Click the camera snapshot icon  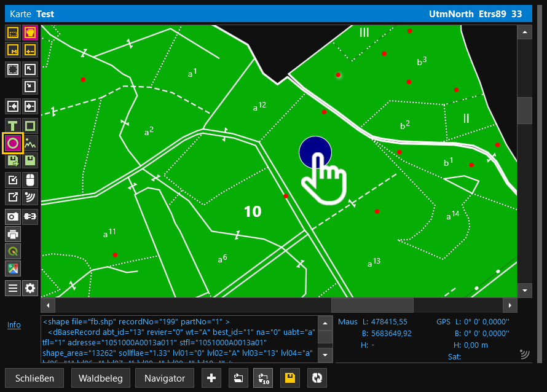[x=13, y=216]
